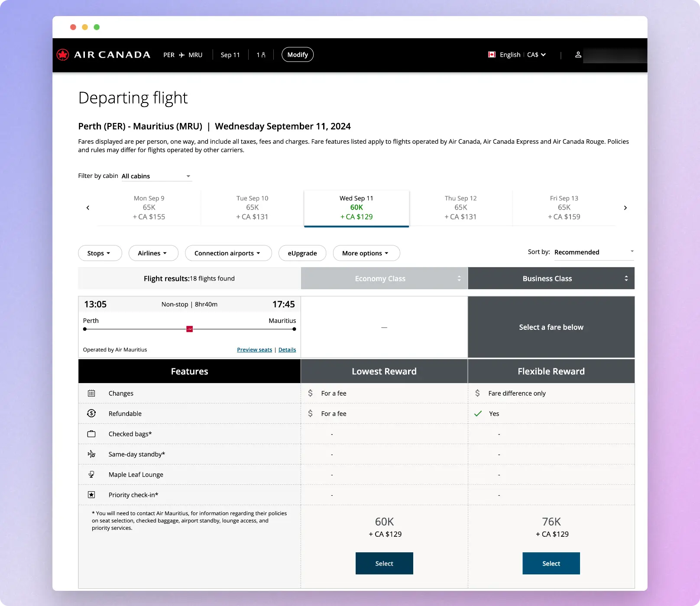The image size is (700, 606).
Task: Select the Fri Sep 13 date tab
Action: pyautogui.click(x=564, y=208)
